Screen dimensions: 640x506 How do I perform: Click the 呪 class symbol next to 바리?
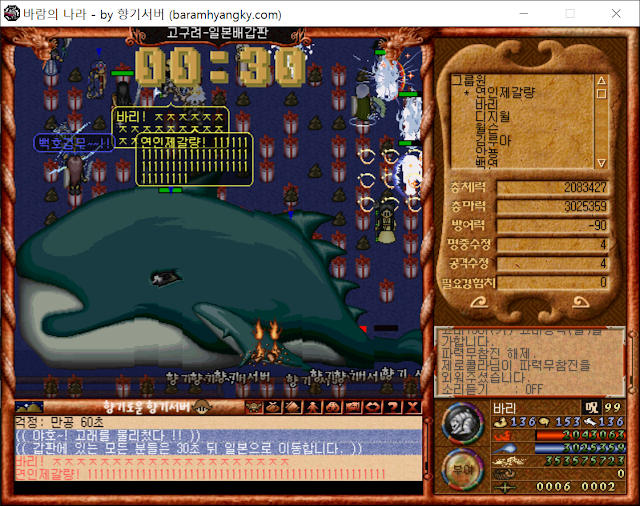591,407
